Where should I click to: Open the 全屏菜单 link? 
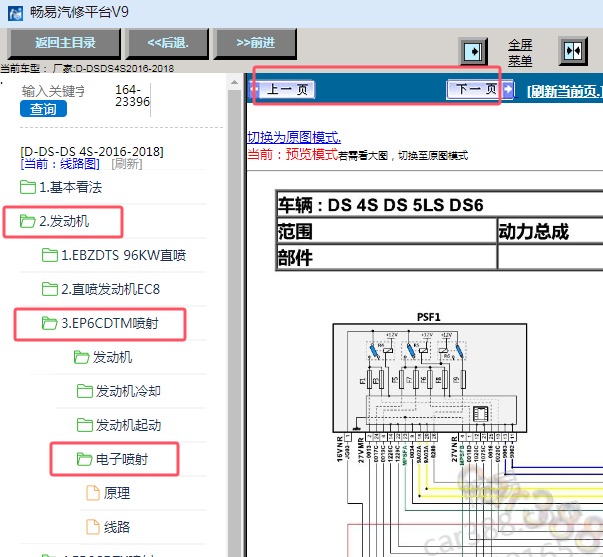520,53
